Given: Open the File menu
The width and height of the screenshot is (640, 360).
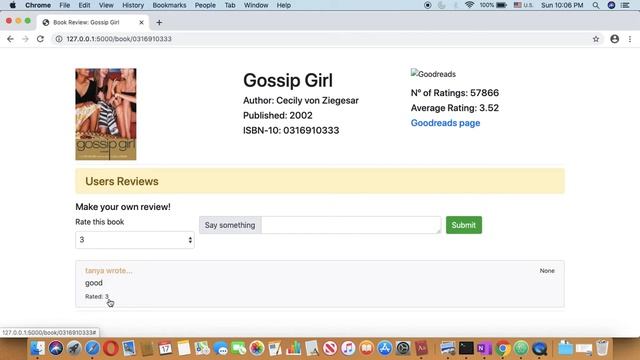Looking at the screenshot, I should click(x=64, y=5).
